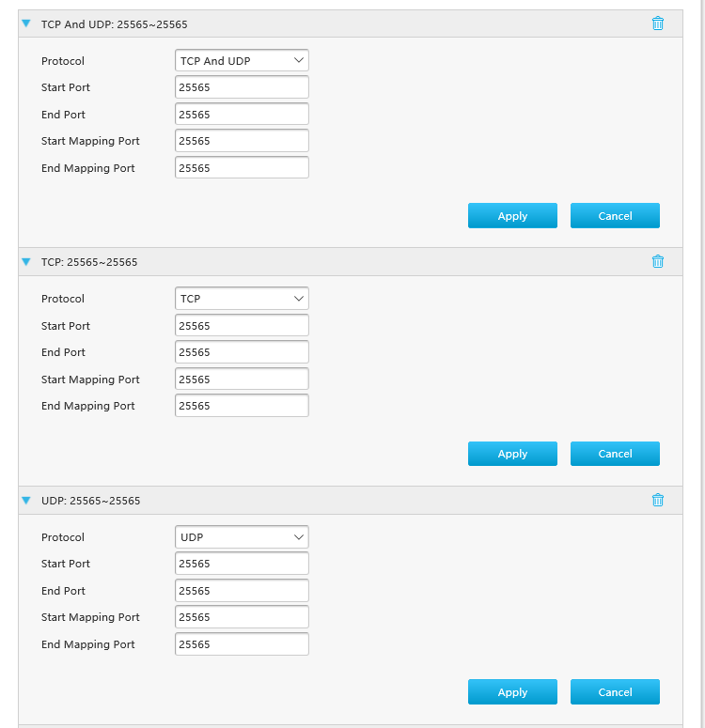This screenshot has width=705, height=728.
Task: Collapse the UDP: 25565~25565 section
Action: tap(26, 500)
